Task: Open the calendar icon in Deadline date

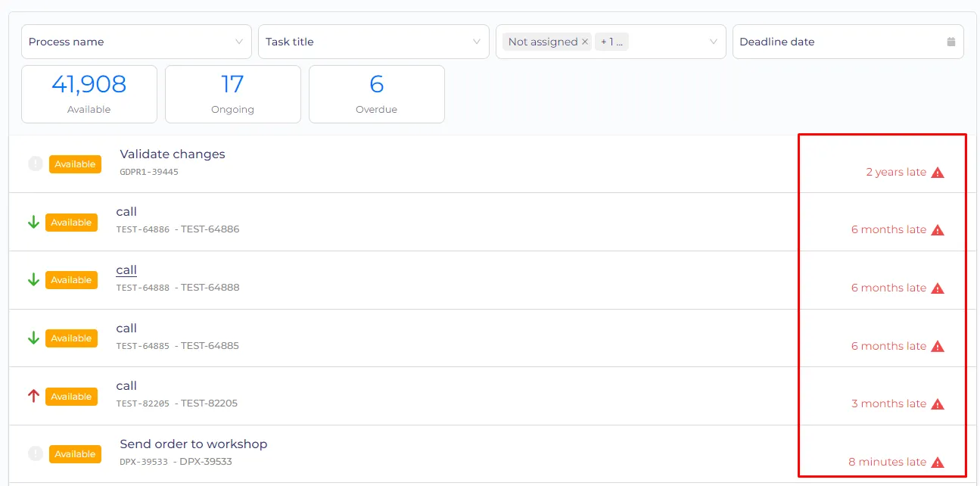Action: pos(951,42)
